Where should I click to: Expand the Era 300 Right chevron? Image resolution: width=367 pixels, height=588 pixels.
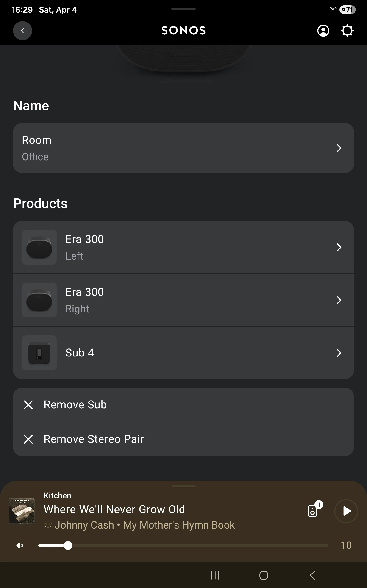(x=339, y=300)
